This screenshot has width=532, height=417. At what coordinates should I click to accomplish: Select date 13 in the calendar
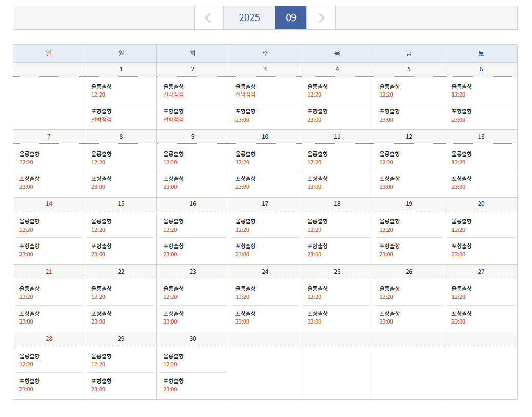481,137
